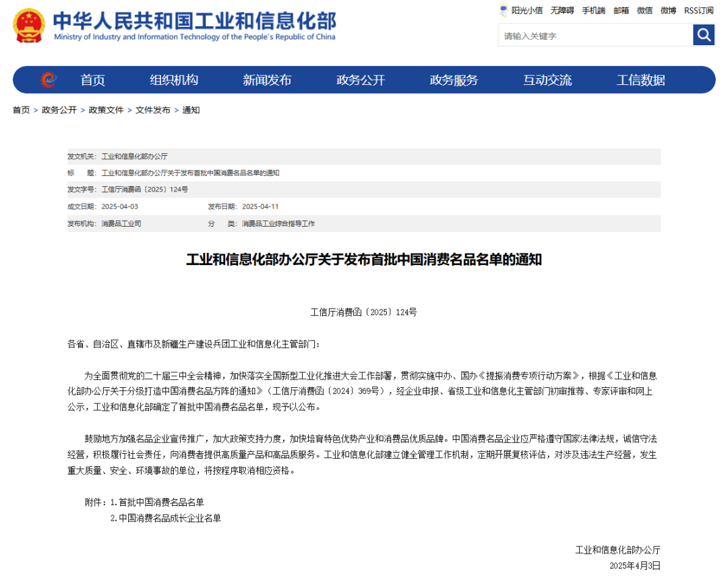Navigate to 互动交流 section

pos(547,80)
